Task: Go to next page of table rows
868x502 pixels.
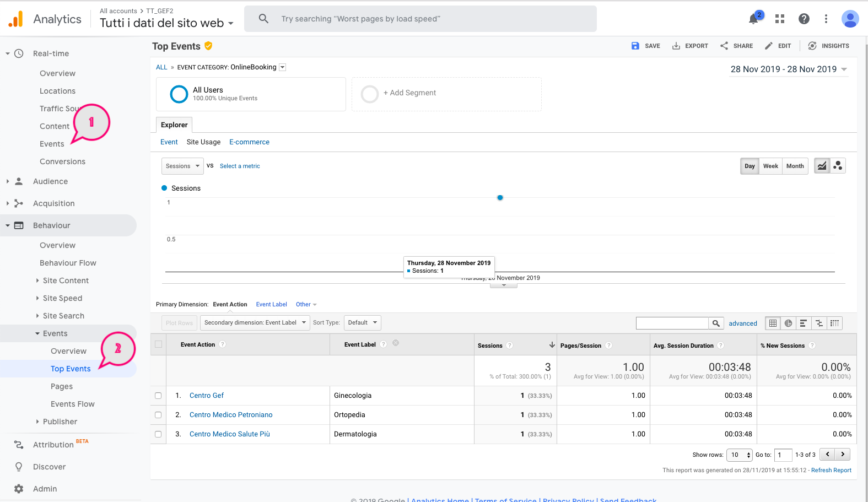Action: [843, 455]
